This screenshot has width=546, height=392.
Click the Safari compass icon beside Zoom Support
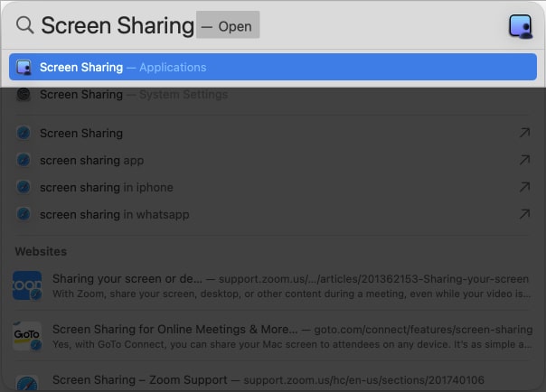pos(27,384)
